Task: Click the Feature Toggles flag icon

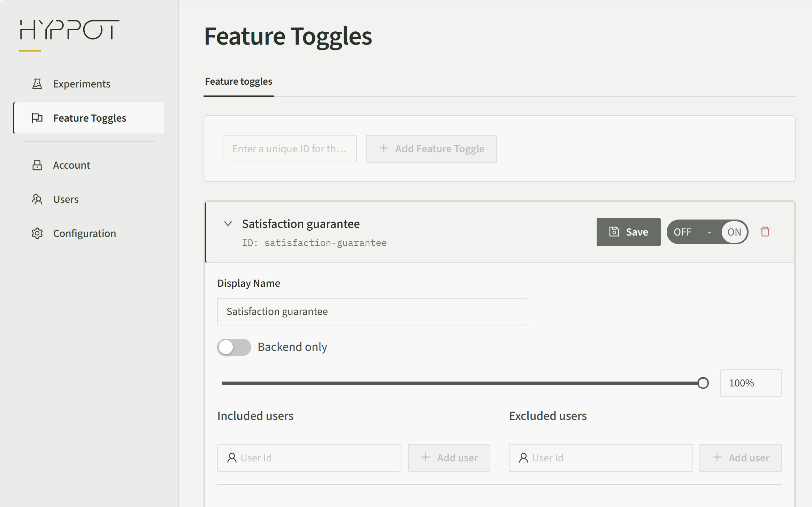Action: (x=37, y=118)
